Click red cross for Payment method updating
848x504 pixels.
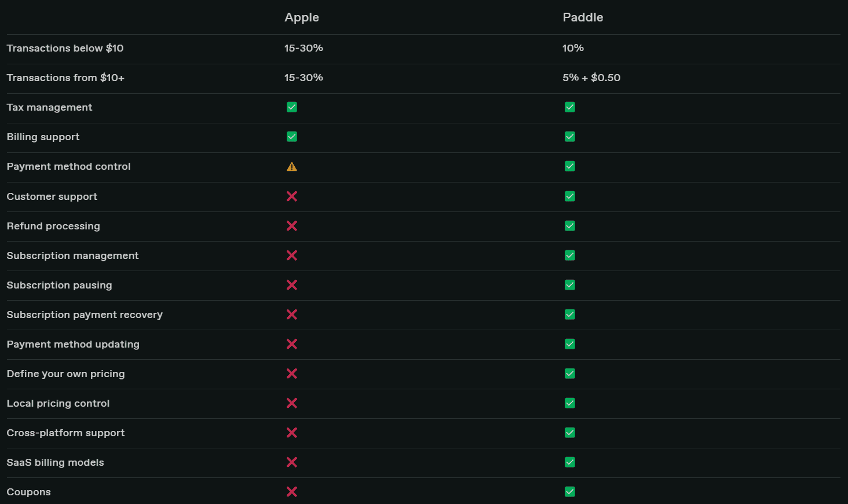coord(292,344)
